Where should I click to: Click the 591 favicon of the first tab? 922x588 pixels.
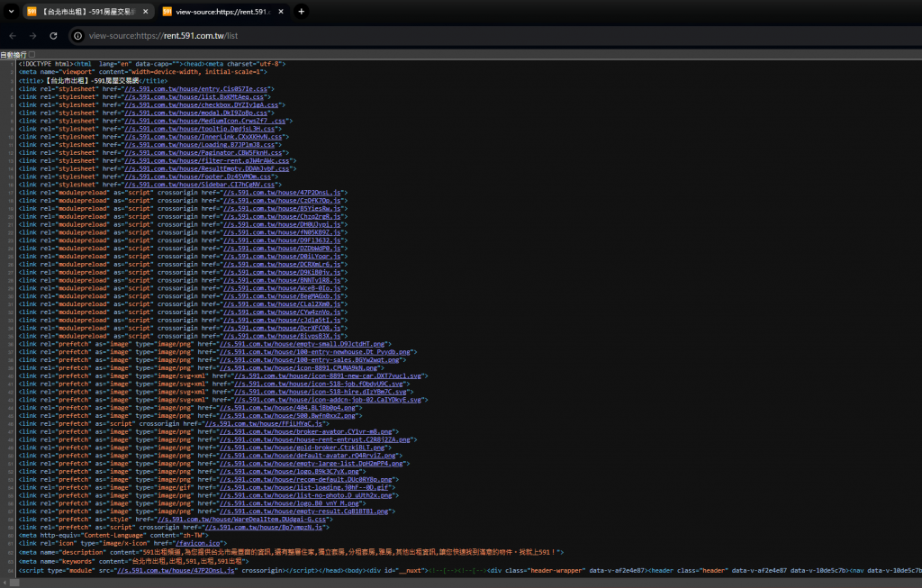coord(32,11)
